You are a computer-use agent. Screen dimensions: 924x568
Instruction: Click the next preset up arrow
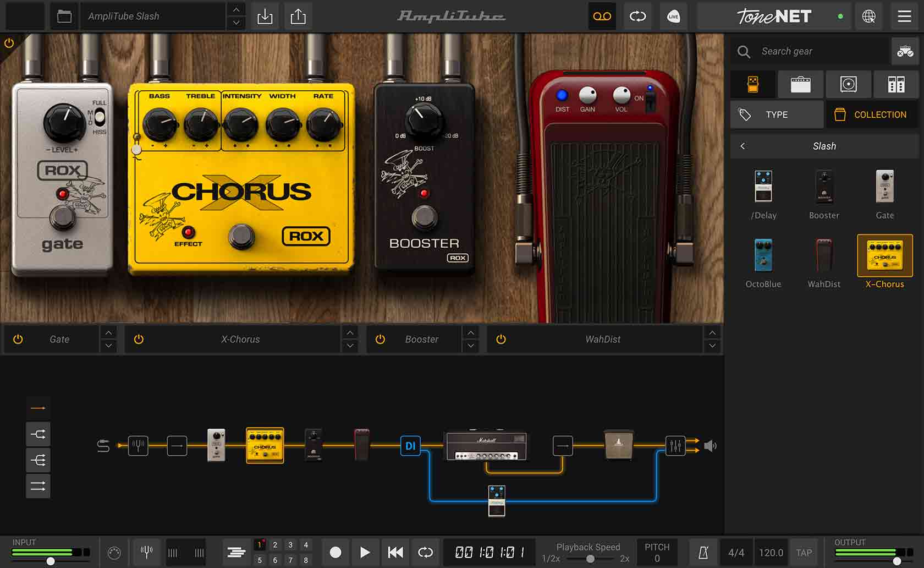[236, 10]
